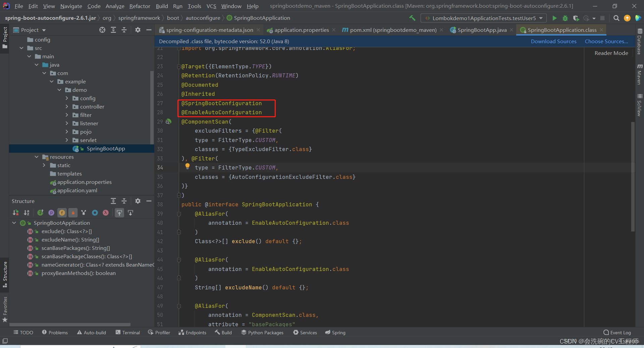Click Show Lambdas icon in Structure toolbar
This screenshot has width=644, height=348.
[x=106, y=213]
